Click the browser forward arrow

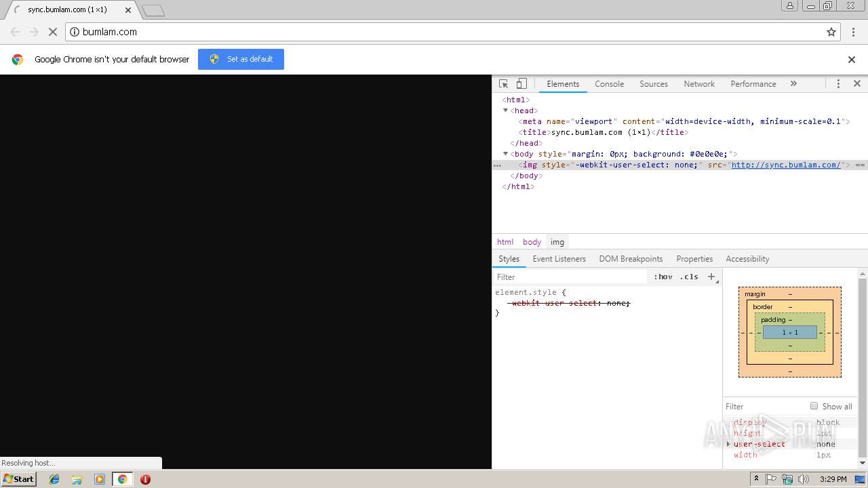pyautogui.click(x=33, y=32)
